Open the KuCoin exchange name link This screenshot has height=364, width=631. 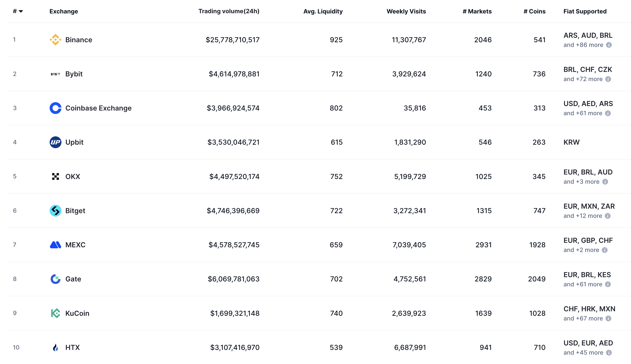tap(77, 313)
